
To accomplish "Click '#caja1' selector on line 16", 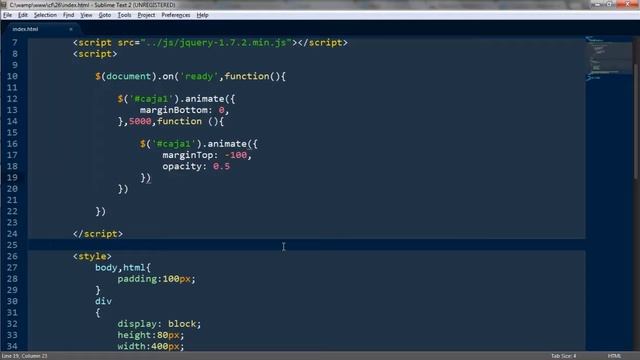I will pos(174,144).
